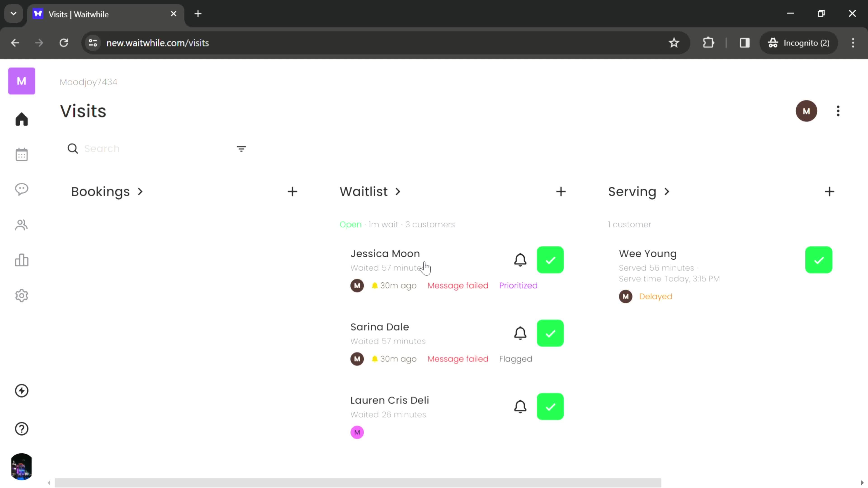Add new customer to Serving column
Viewport: 868px width, 488px height.
click(x=830, y=191)
